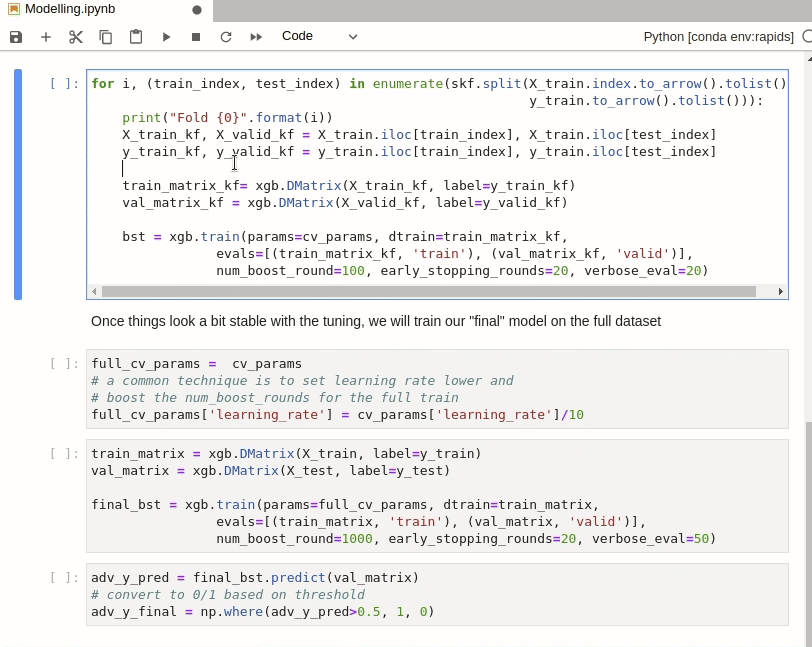Click the horizontal scrollbar under the fold loop cell
The height and width of the screenshot is (647, 812).
coord(430,291)
